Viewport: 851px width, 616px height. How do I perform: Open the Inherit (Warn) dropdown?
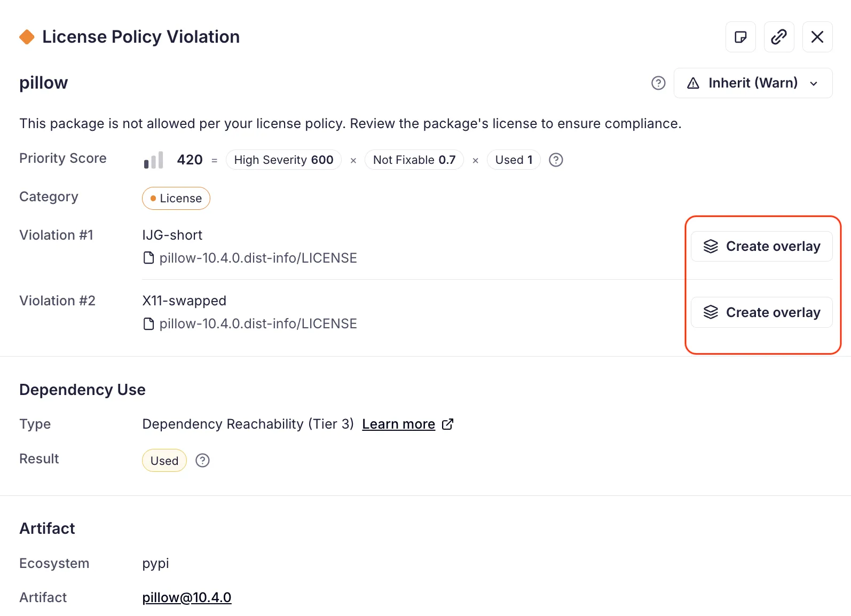point(753,83)
